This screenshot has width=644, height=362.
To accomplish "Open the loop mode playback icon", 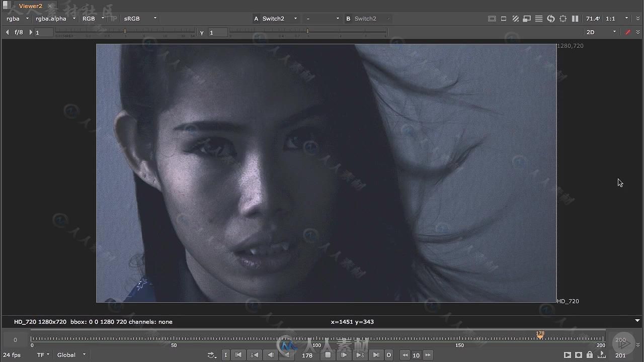I will tap(212, 355).
